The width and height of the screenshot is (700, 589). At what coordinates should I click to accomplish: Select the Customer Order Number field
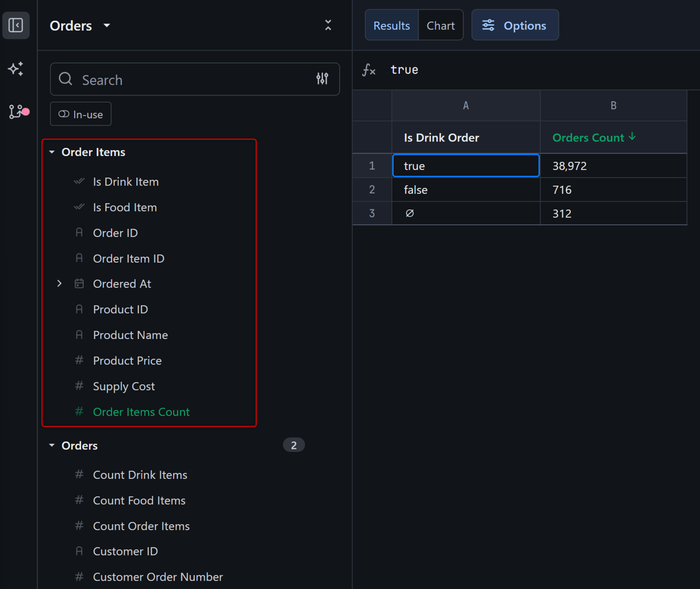(x=158, y=577)
